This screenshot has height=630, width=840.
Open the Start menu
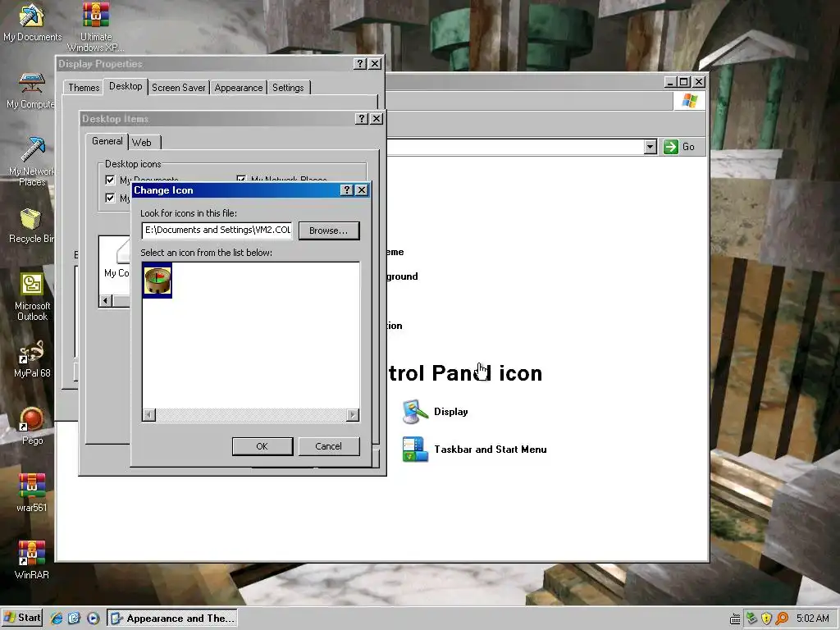[22, 618]
